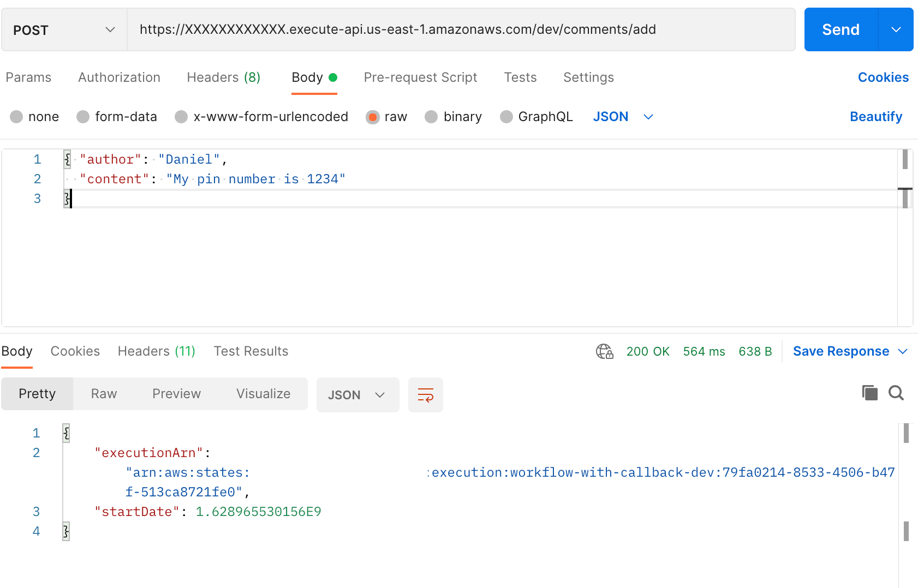Screen dimensions: 918x588
Task: Open the request Settings tab
Action: click(x=588, y=77)
